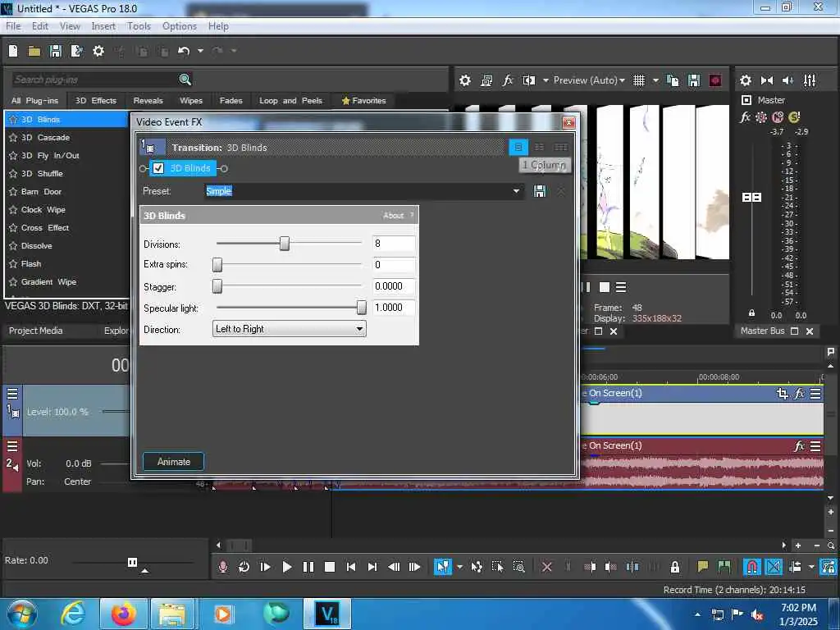Toggle split screen view in preview

[x=529, y=80]
